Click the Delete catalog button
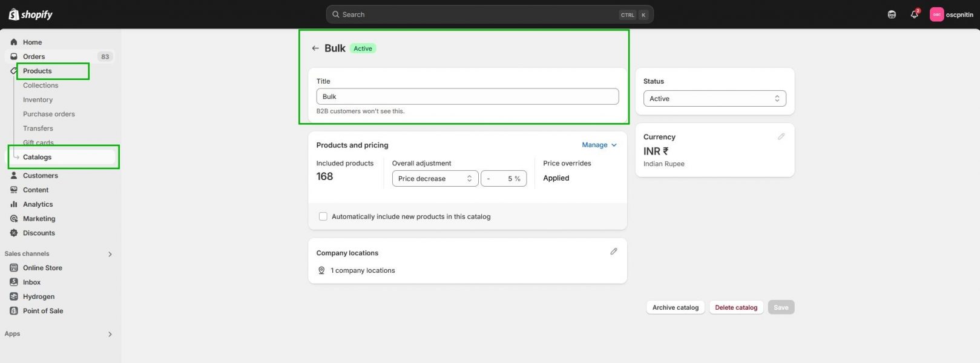 [x=735, y=307]
